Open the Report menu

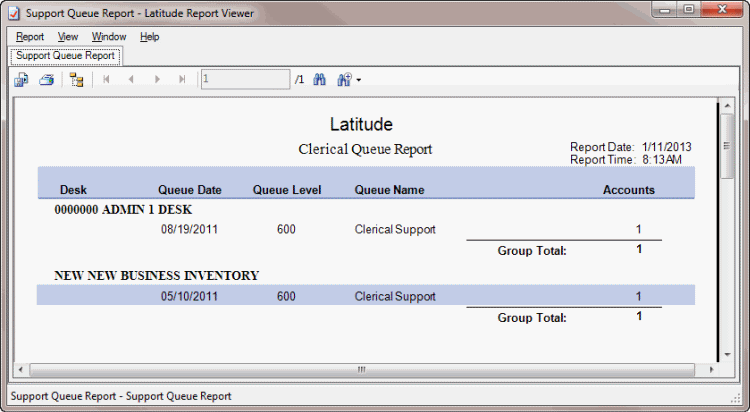point(30,37)
